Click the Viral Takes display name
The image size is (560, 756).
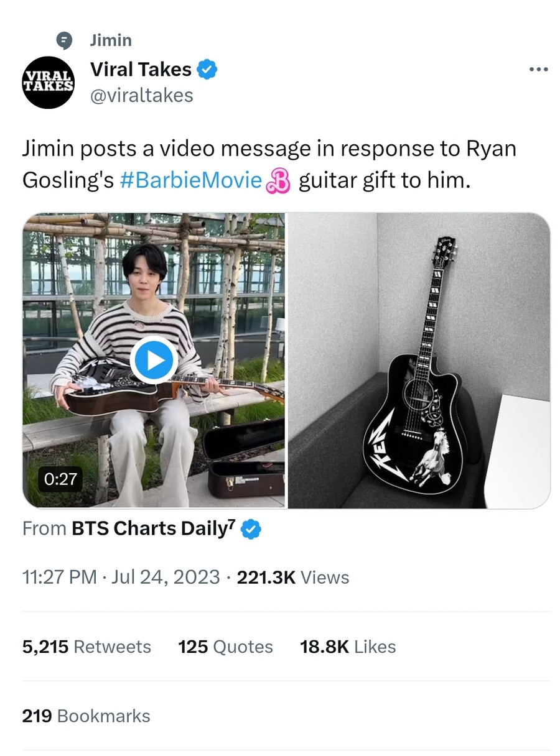pyautogui.click(x=140, y=70)
